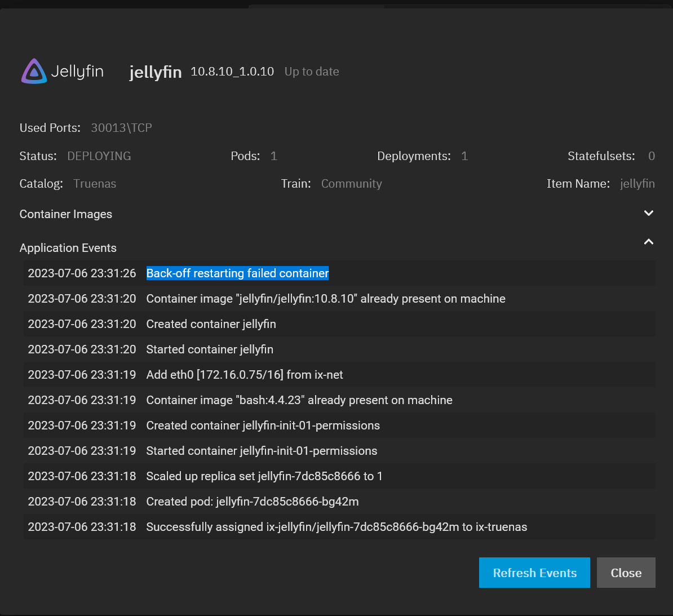Viewport: 673px width, 616px height.
Task: Click the 'Add eth0 [172.16.0.75/16]' event
Action: click(x=245, y=375)
